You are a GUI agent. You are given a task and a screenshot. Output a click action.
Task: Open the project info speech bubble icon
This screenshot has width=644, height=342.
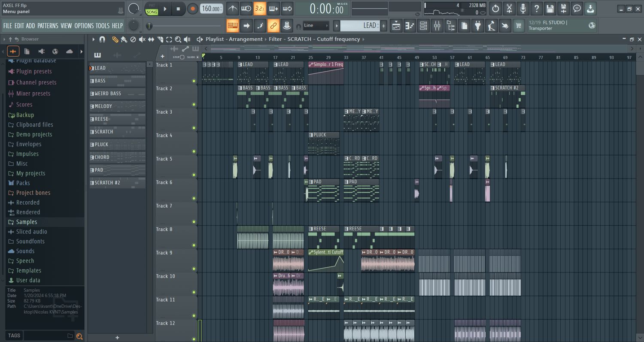(577, 8)
